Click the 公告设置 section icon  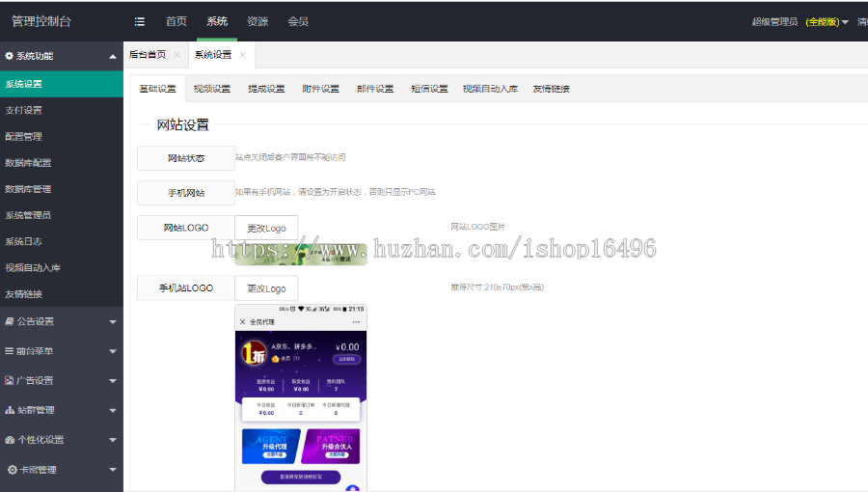(x=10, y=321)
